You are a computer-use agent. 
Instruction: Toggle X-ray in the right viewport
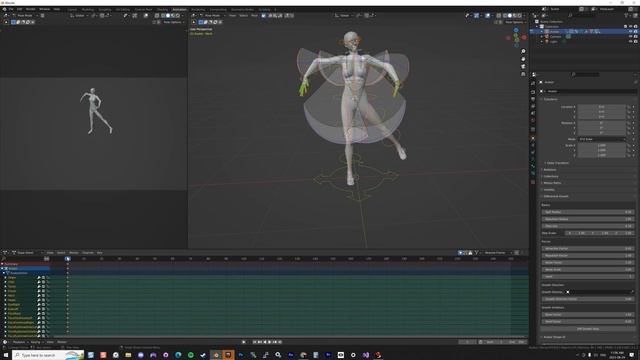click(x=498, y=16)
